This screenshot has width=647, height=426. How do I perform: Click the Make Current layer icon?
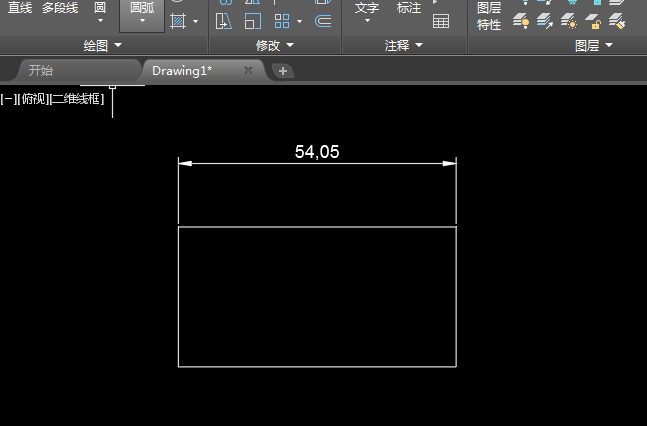[x=545, y=21]
